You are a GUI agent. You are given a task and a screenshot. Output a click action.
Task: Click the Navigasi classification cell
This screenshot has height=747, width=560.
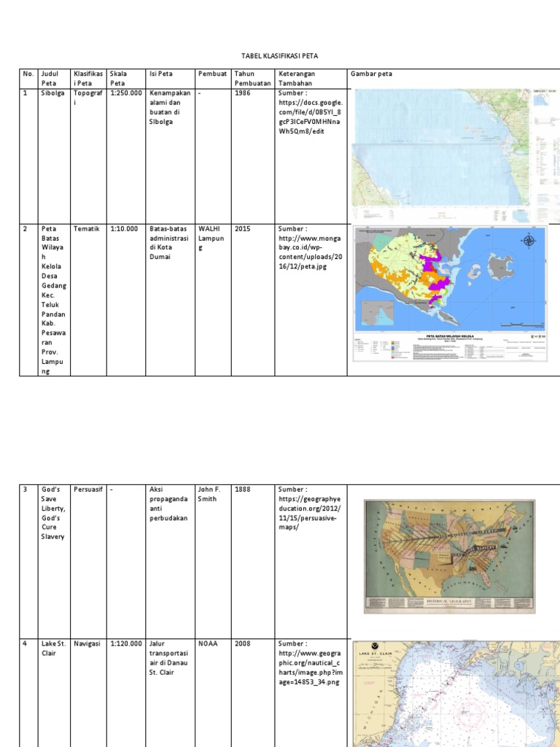tap(87, 643)
